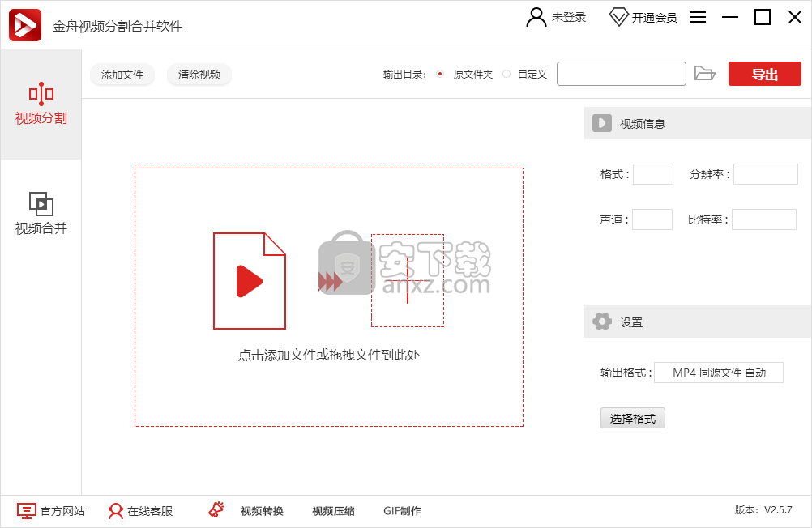812x528 pixels.
Task: Click the dashed crosshair split placeholder icon
Action: [408, 280]
